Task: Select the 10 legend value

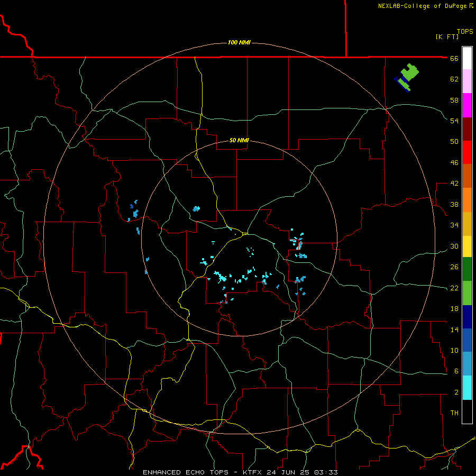Action: pos(454,351)
